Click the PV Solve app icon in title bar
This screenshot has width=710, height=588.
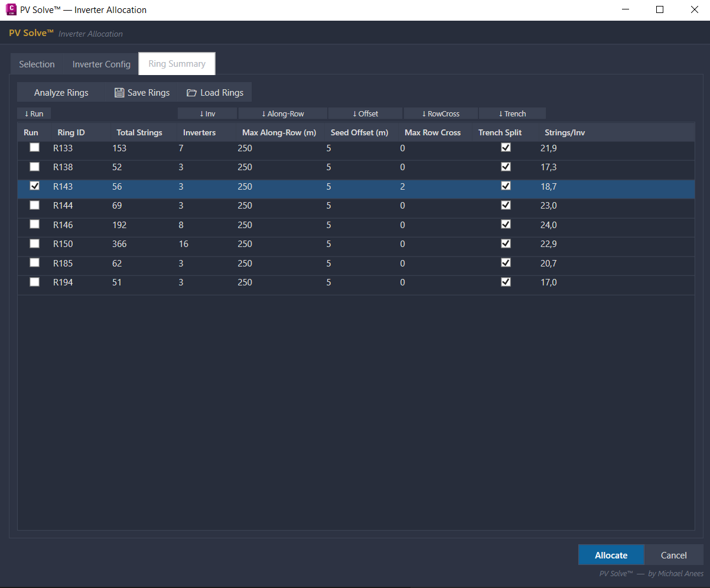[10, 9]
